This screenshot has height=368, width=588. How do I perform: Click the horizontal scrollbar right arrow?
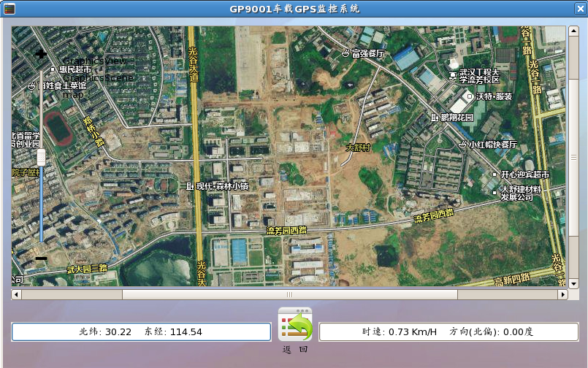coord(563,294)
